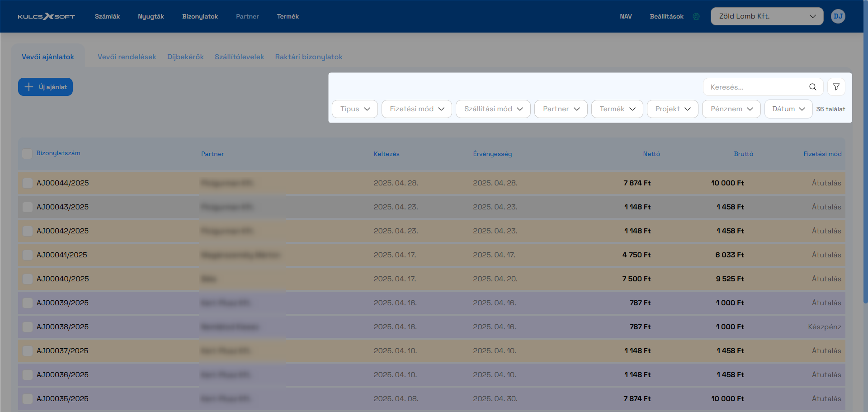Open the Partner menu in top navigation
868x412 pixels.
[x=247, y=16]
